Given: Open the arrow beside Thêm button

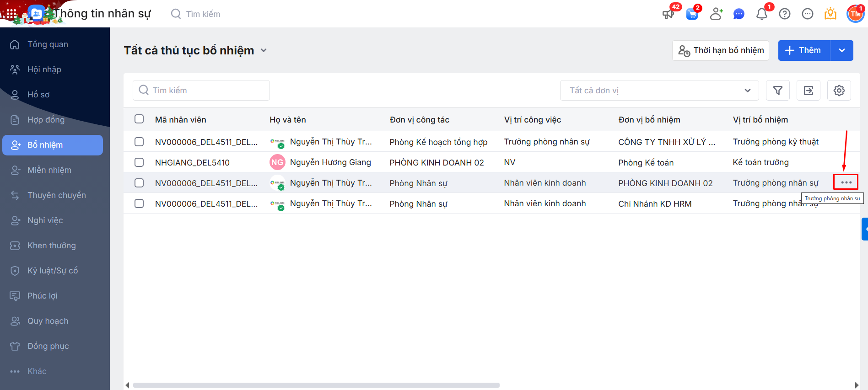Looking at the screenshot, I should 841,50.
